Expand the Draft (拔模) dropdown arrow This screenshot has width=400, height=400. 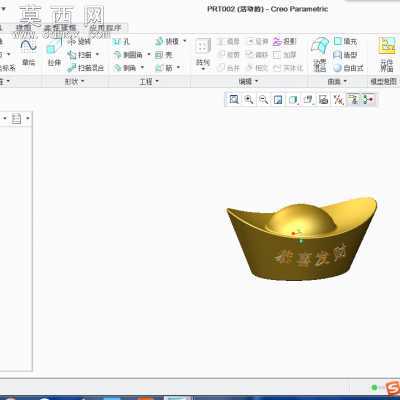point(185,41)
